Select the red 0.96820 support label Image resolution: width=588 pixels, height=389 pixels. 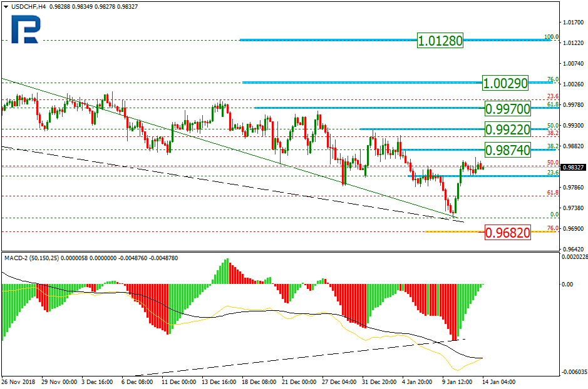point(508,233)
